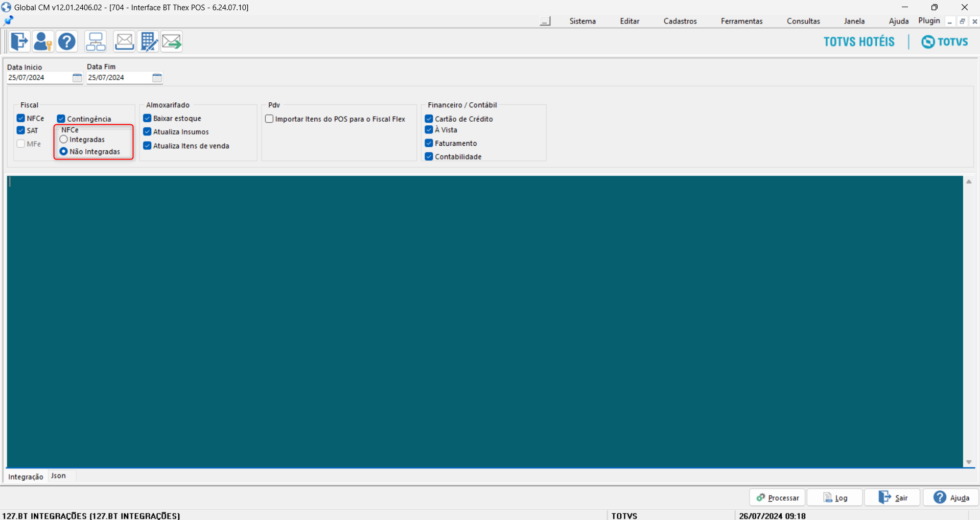Click the TOTVS brand logo
Image resolution: width=980 pixels, height=520 pixels.
tap(945, 42)
